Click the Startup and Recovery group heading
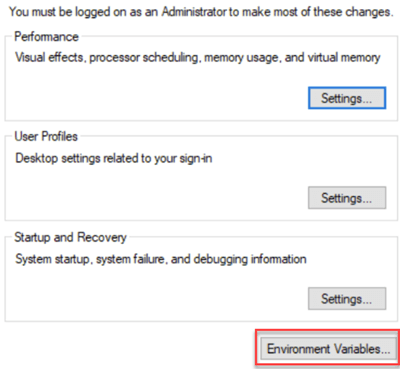This screenshot has height=369, width=400. point(70,237)
